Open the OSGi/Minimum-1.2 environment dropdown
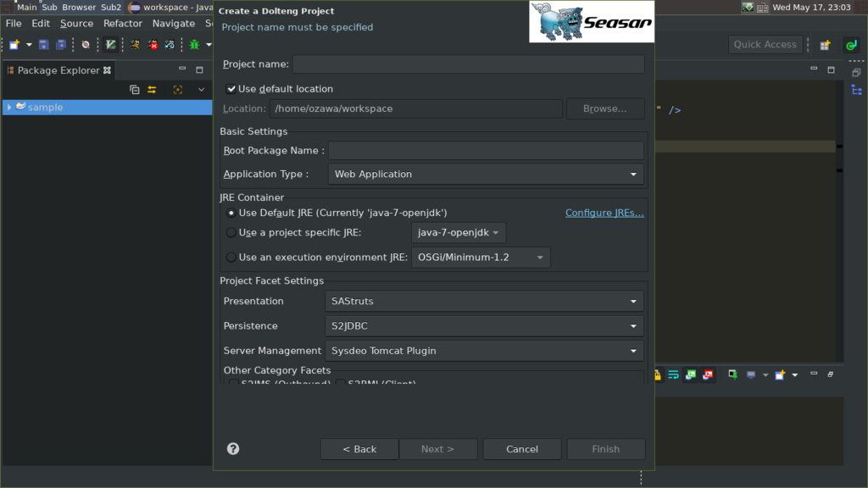The width and height of the screenshot is (868, 488). (x=481, y=258)
